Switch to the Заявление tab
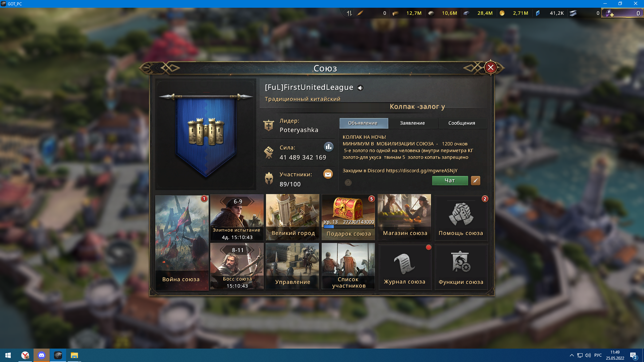This screenshot has height=362, width=644. pyautogui.click(x=413, y=123)
